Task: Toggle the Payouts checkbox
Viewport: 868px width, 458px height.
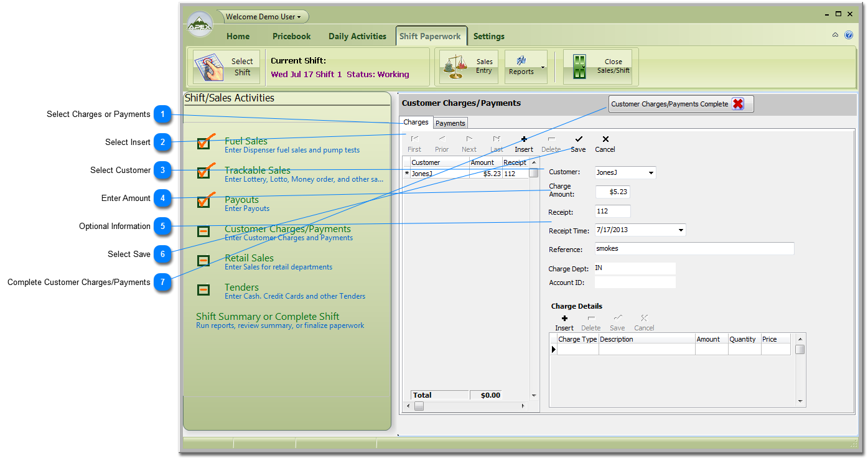Action: [x=203, y=202]
